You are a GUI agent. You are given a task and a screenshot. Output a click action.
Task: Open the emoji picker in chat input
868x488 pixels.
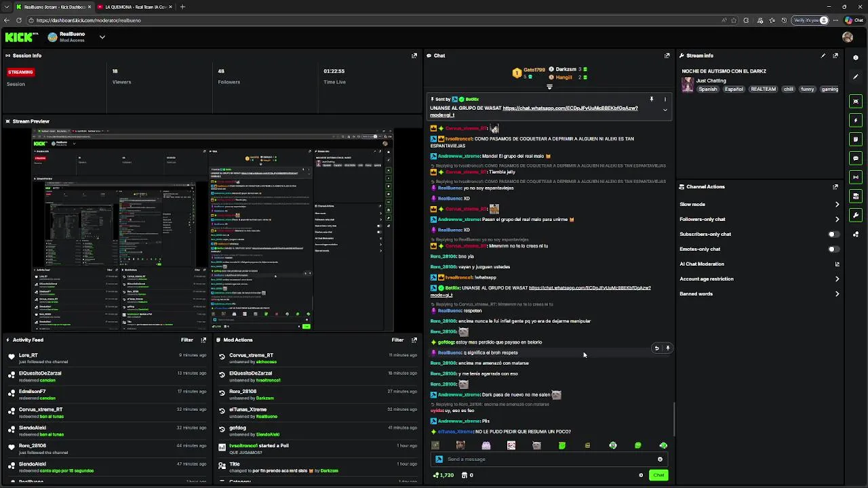tap(660, 459)
